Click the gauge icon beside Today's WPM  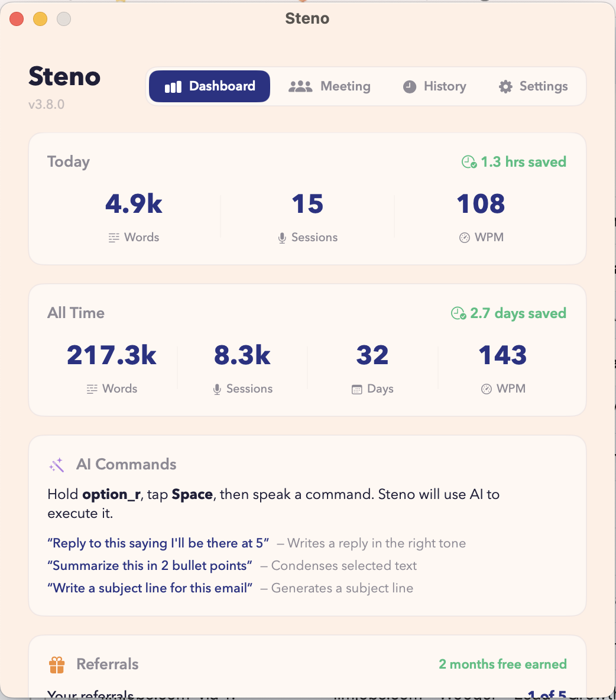click(465, 238)
